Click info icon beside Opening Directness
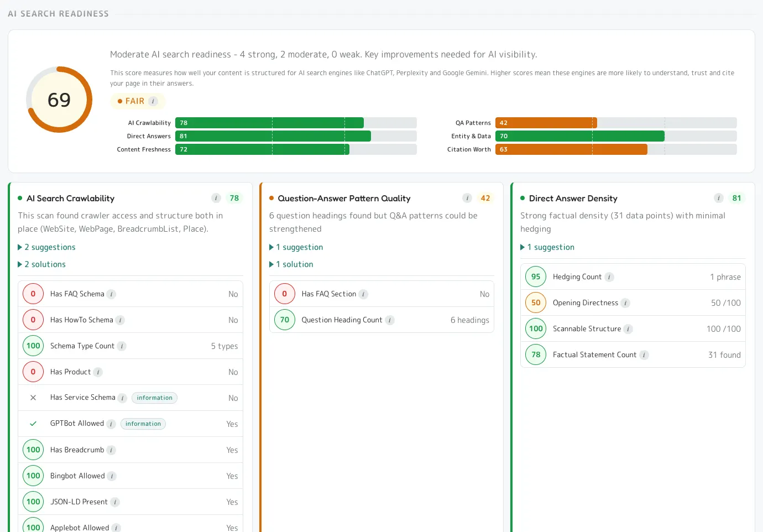The height and width of the screenshot is (532, 763). point(625,303)
